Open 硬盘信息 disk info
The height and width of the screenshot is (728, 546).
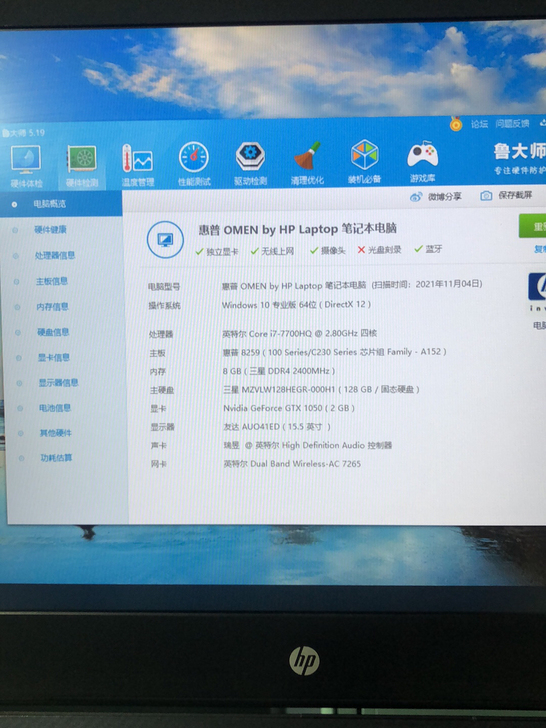[53, 332]
